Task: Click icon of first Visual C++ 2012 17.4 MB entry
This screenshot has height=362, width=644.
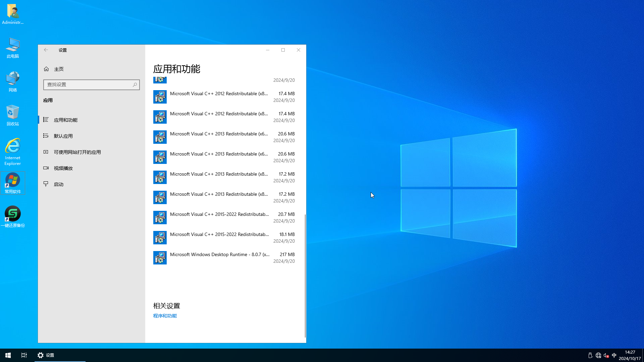Action: tap(160, 97)
